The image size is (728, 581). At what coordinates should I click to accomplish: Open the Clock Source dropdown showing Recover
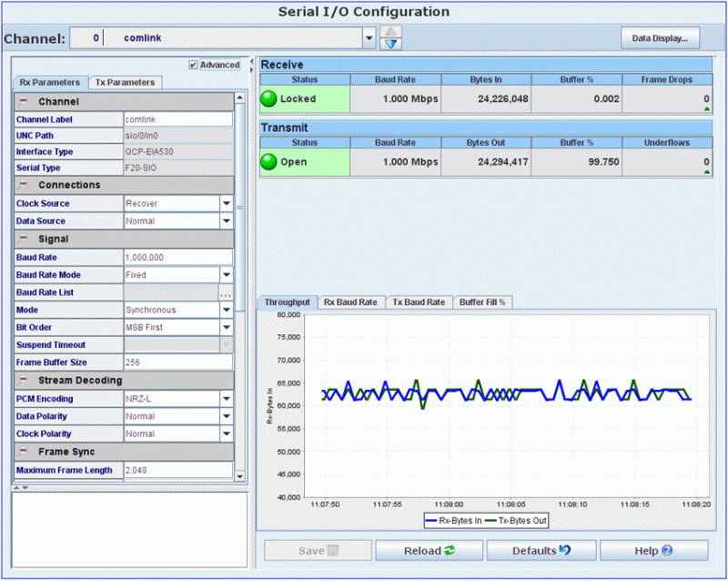click(227, 203)
